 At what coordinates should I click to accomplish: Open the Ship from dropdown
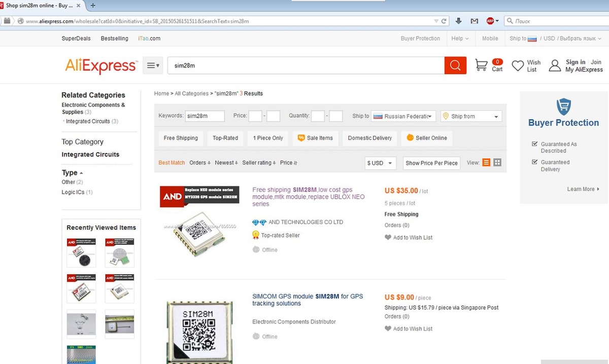click(x=471, y=116)
